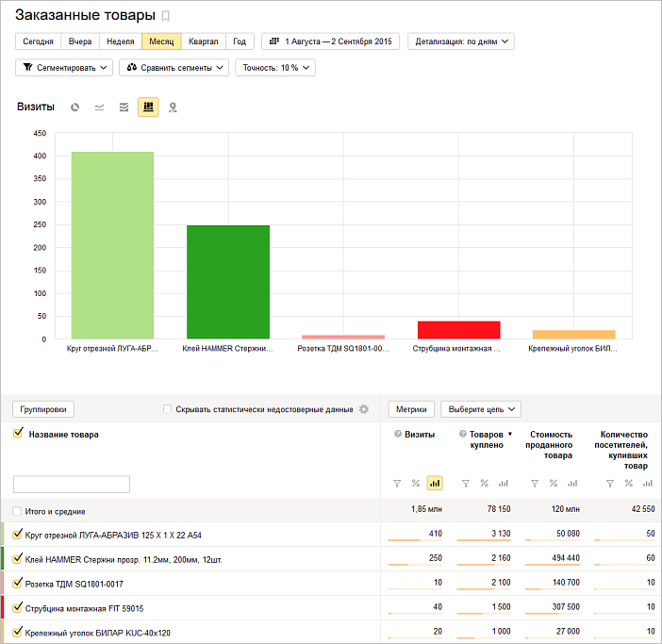The width and height of the screenshot is (662, 644).
Task: Open date range 1 Августа — 2 Сентября 2015
Action: [x=331, y=41]
